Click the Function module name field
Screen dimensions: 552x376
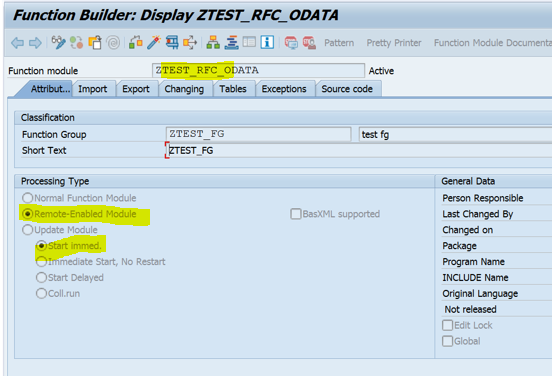coord(258,70)
